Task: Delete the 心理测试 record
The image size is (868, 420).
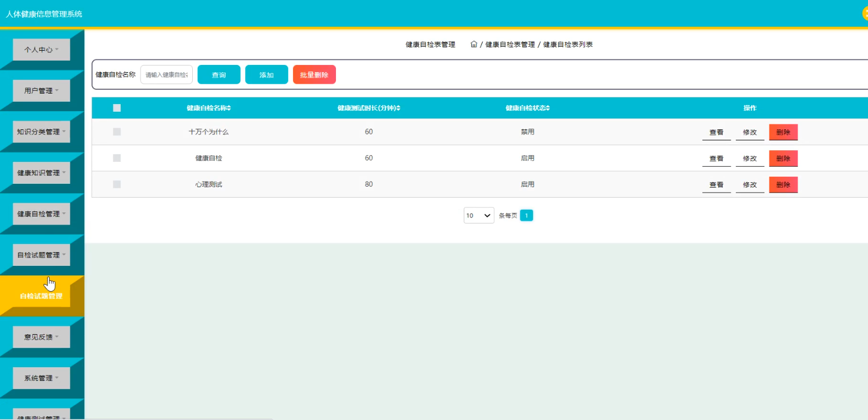Action: 783,185
